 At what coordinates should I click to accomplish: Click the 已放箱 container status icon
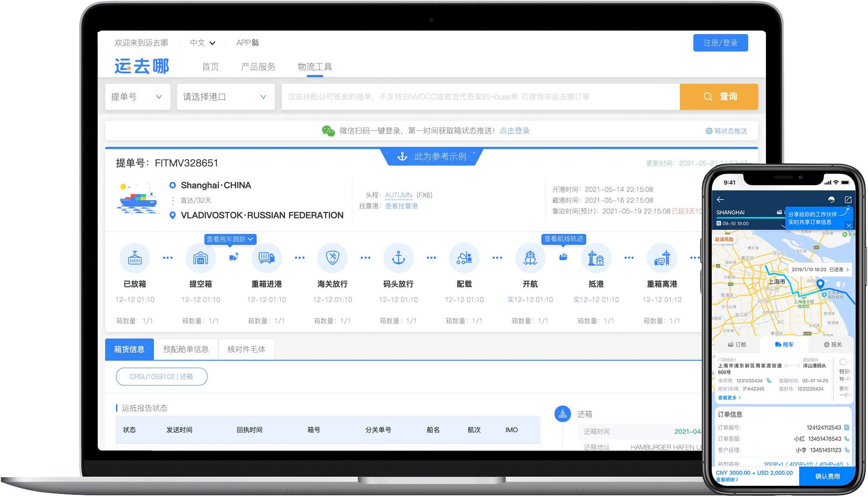pyautogui.click(x=135, y=258)
